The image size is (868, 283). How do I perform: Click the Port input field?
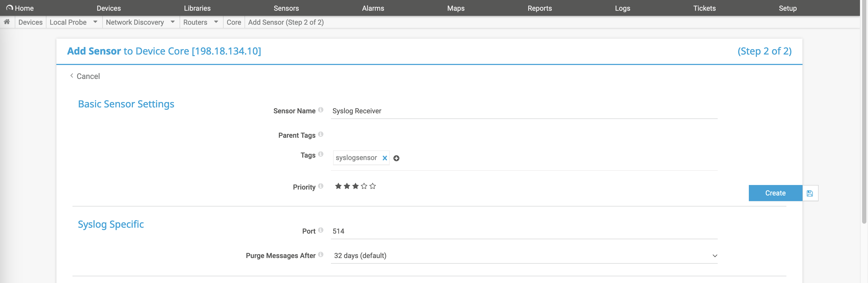tap(524, 231)
